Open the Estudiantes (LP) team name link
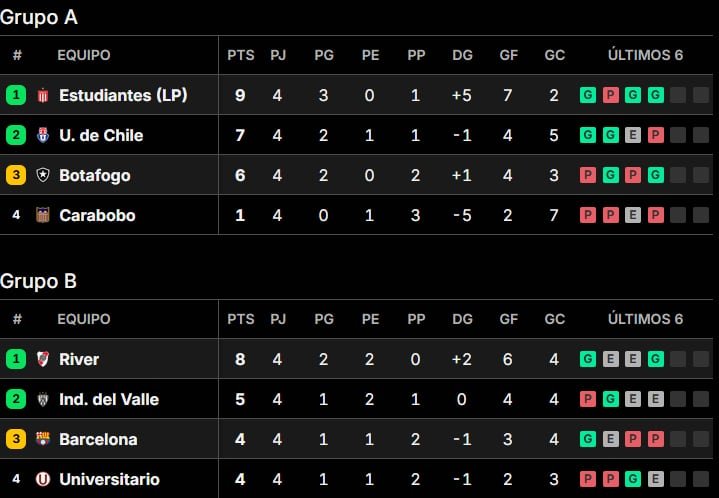The image size is (719, 498). 123,95
